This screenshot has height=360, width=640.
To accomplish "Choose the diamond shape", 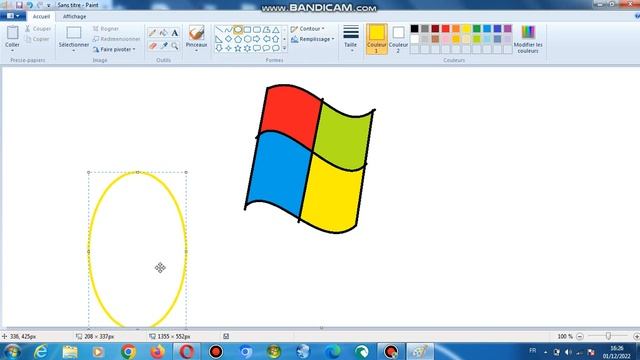I will pos(228,39).
